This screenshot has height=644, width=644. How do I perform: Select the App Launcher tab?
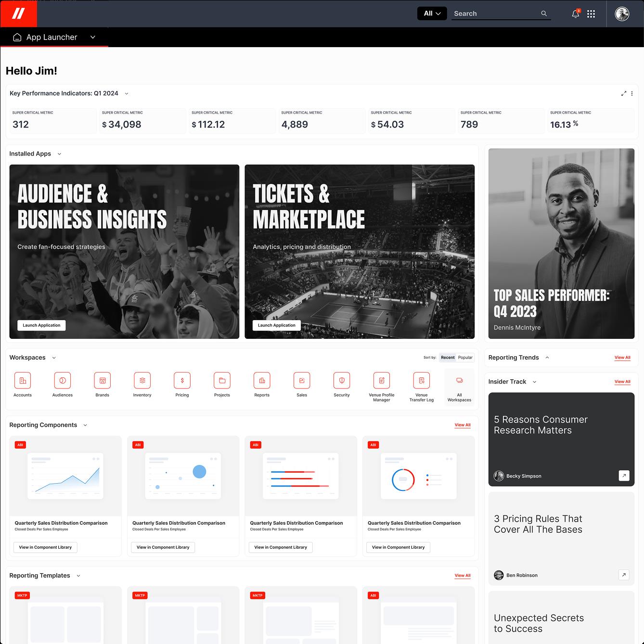54,37
